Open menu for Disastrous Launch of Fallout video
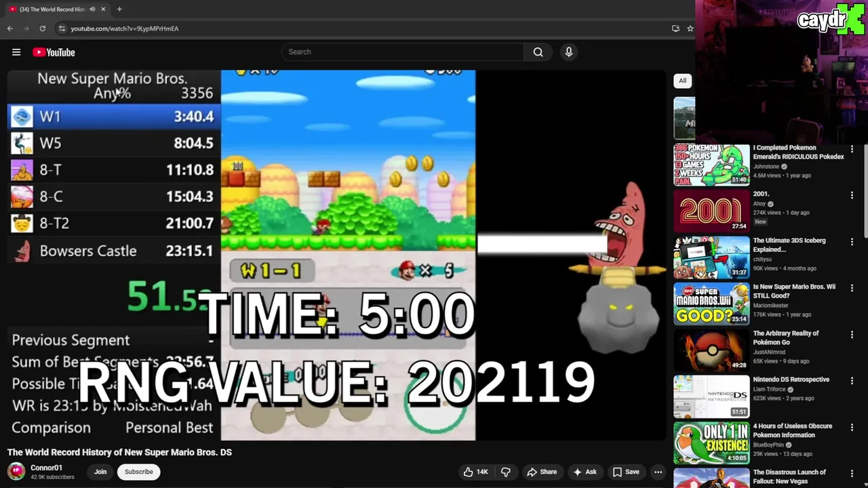Image resolution: width=868 pixels, height=488 pixels. pyautogui.click(x=852, y=474)
